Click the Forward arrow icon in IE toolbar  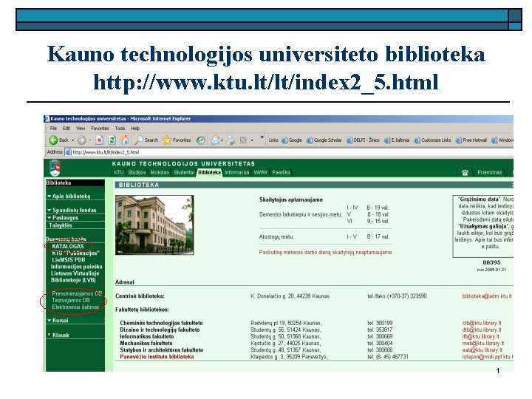81,140
